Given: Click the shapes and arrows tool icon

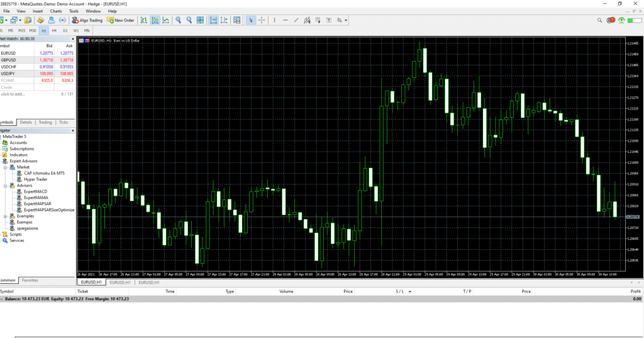Looking at the screenshot, I should pos(339,20).
